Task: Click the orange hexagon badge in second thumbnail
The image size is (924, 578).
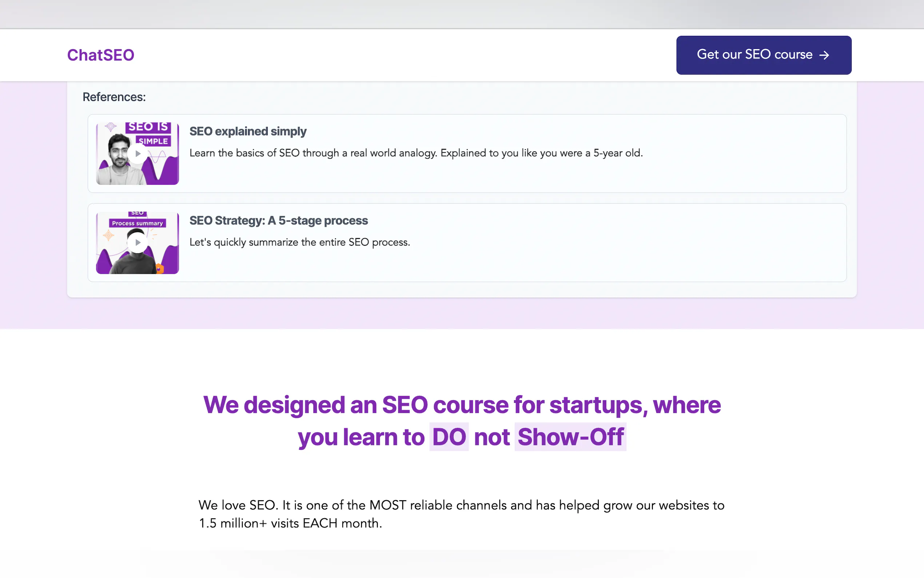Action: tap(159, 269)
